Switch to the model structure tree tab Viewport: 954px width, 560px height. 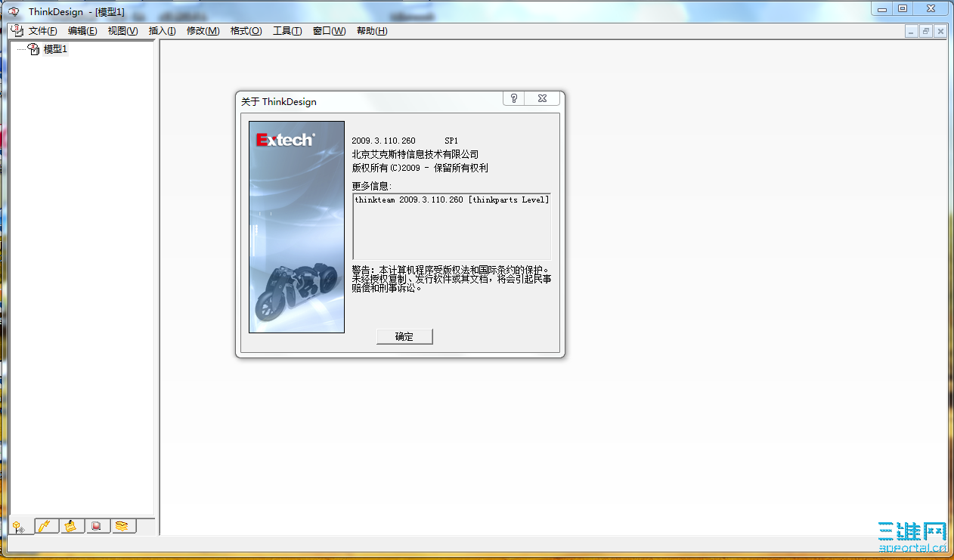click(20, 526)
